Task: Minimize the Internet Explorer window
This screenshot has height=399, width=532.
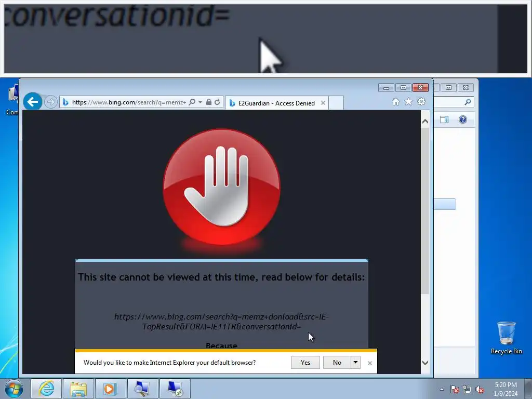Action: point(386,88)
